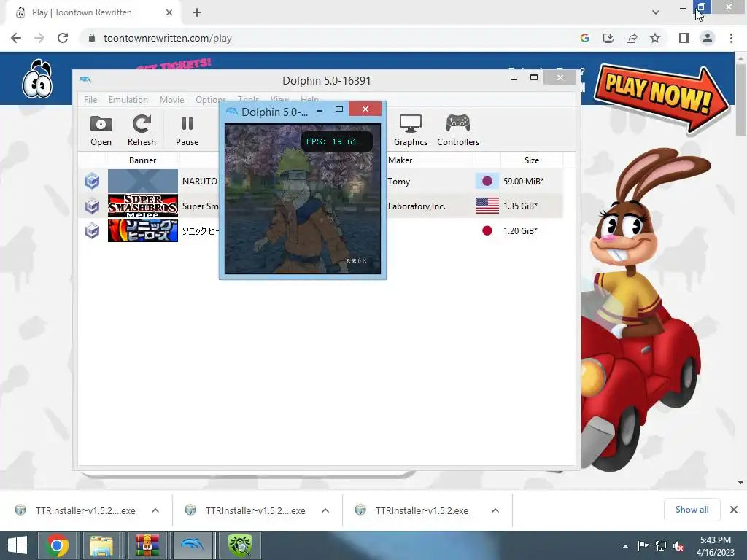Click the Open toolbar icon in Dolphin

click(101, 131)
